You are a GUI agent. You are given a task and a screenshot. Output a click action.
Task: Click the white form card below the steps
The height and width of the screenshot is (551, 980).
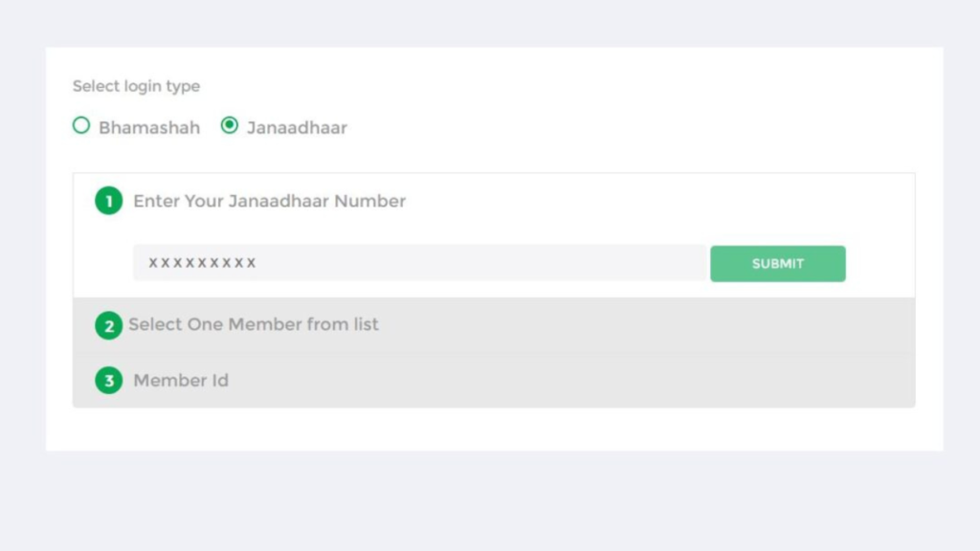494,430
